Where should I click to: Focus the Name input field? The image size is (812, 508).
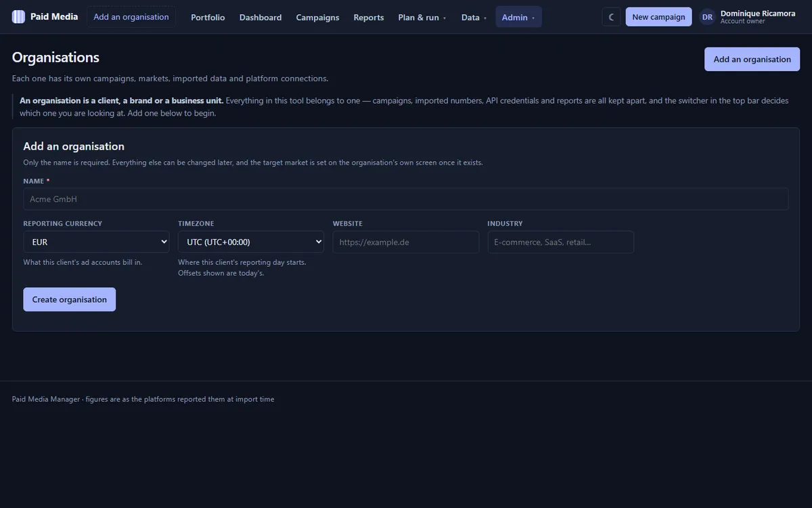point(406,199)
